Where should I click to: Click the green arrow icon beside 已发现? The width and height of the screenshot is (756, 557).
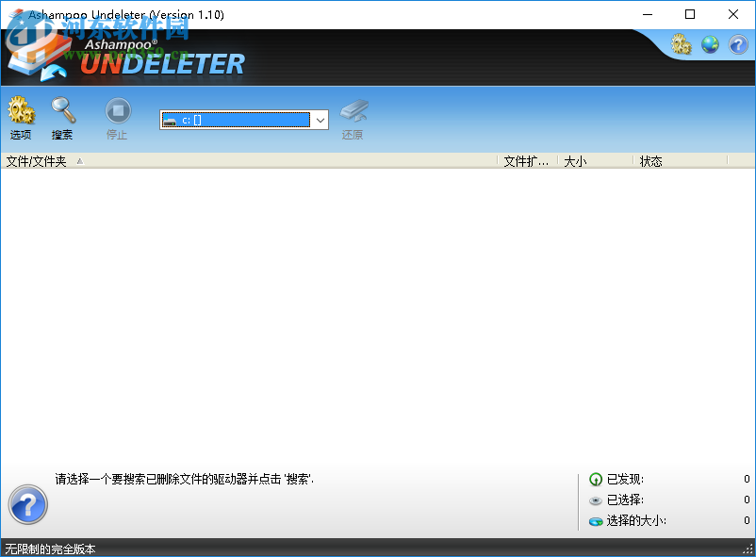[597, 479]
